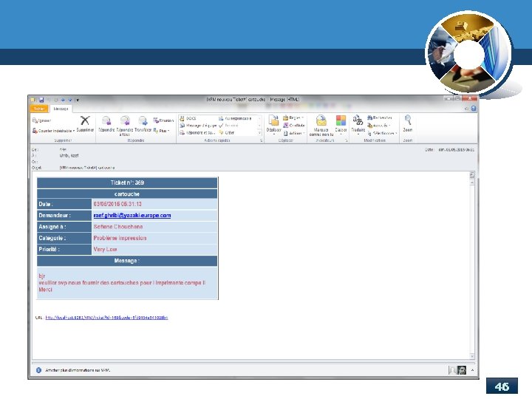Screen dimensions: 532x399
Task: Open the Sélectionner dropdown
Action: [x=382, y=133]
